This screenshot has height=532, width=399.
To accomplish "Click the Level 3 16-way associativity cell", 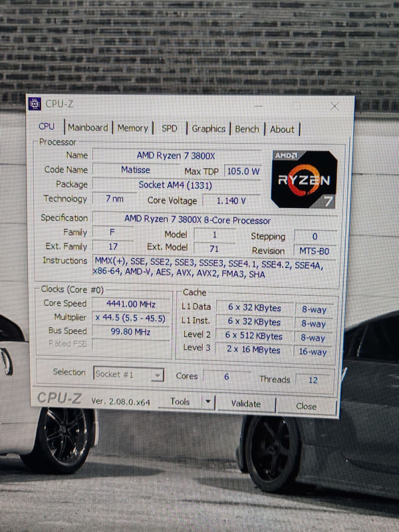I will click(313, 352).
